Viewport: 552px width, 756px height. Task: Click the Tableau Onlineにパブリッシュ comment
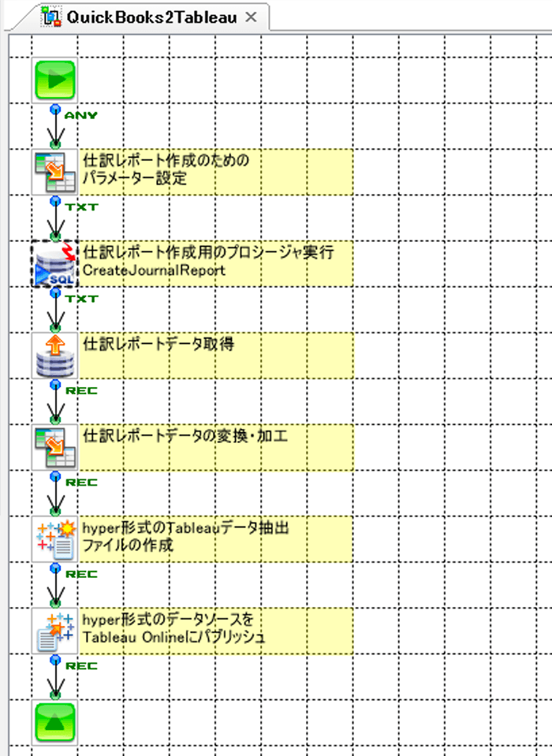(216, 631)
